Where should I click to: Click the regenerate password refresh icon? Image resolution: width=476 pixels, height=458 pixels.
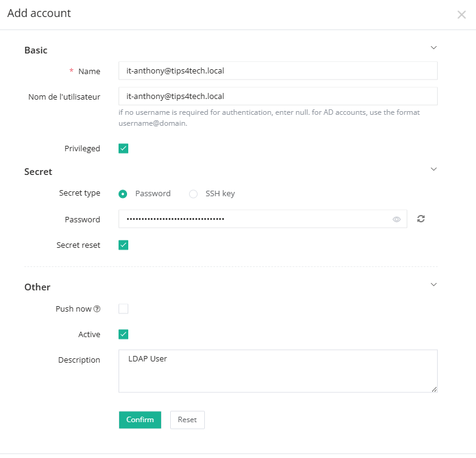[421, 219]
